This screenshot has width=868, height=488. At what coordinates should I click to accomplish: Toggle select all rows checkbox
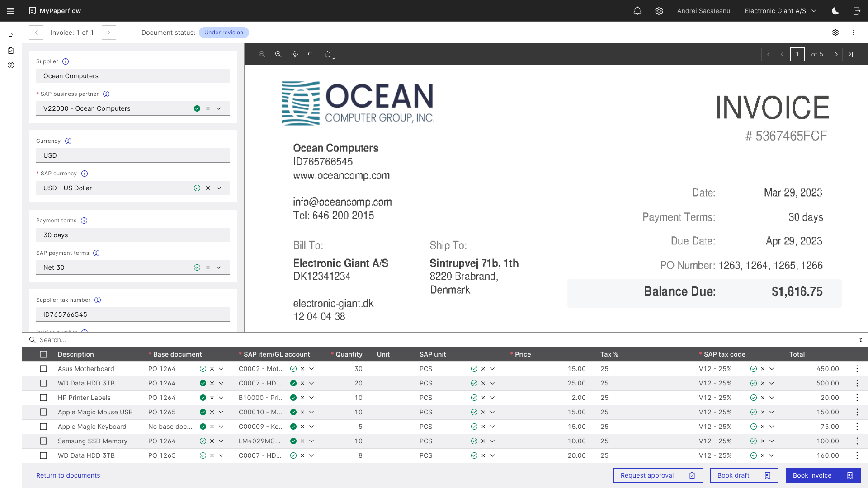tap(43, 354)
